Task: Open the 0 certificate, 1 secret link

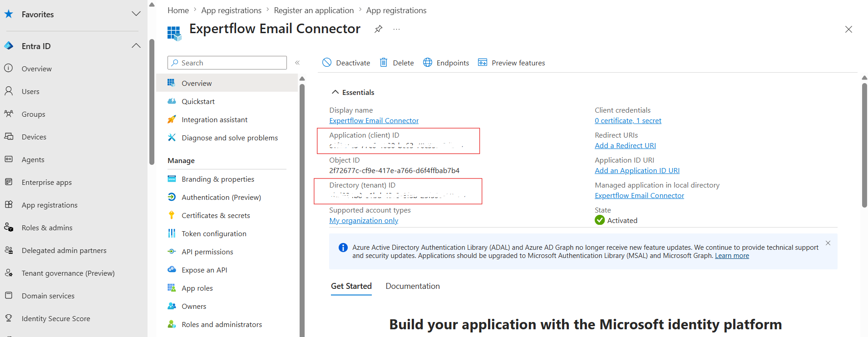Action: (628, 120)
